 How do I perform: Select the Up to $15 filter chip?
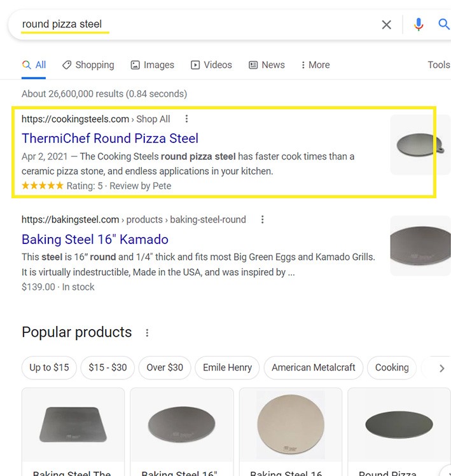tap(49, 367)
